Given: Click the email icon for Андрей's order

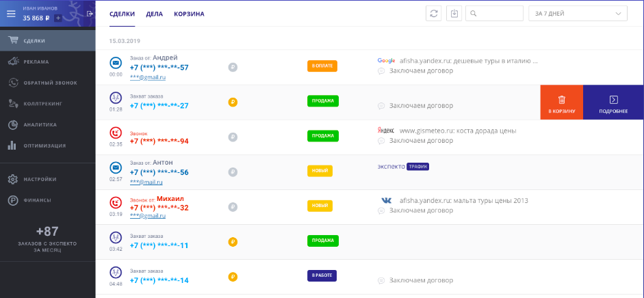Looking at the screenshot, I should (x=116, y=63).
